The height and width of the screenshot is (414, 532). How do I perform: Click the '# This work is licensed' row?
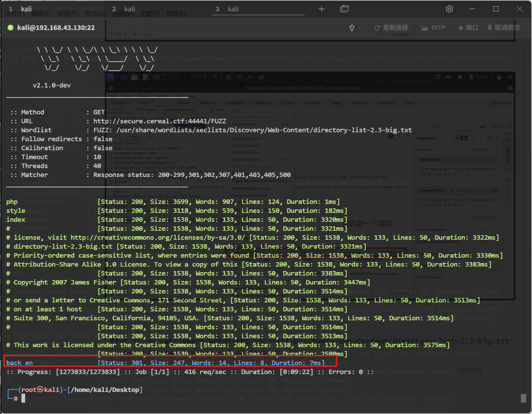click(228, 345)
